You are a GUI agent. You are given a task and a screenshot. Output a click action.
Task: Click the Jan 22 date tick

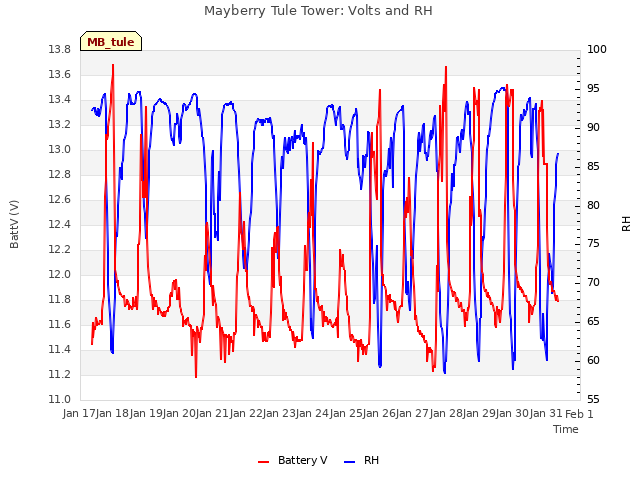point(246,414)
